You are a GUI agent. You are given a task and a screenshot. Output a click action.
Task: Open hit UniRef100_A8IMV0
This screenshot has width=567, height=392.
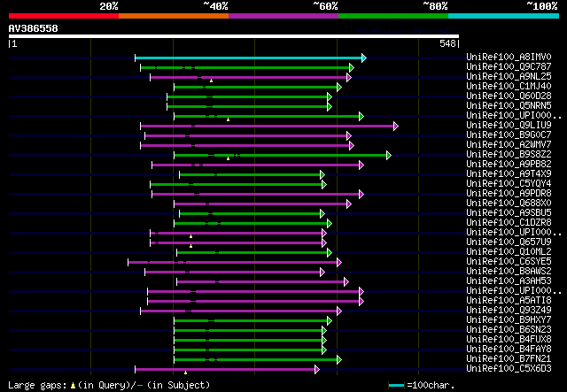[x=509, y=58]
